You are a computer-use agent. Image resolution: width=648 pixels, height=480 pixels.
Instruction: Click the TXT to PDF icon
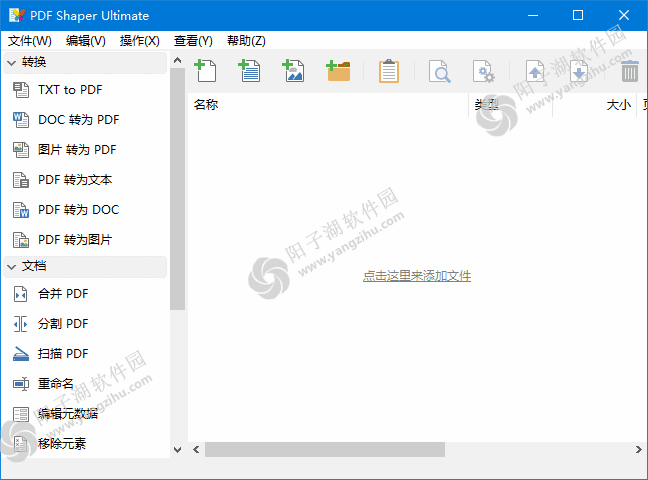pyautogui.click(x=21, y=90)
